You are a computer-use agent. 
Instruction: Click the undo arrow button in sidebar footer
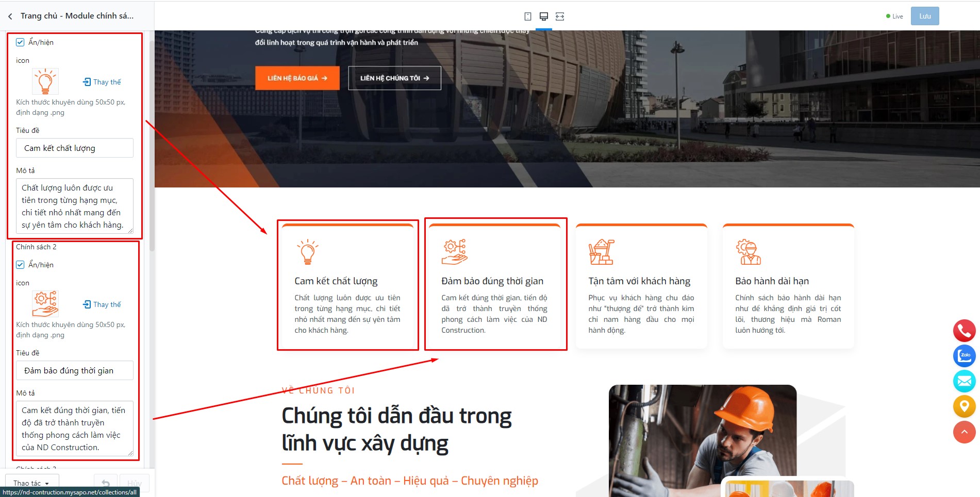[x=106, y=483]
